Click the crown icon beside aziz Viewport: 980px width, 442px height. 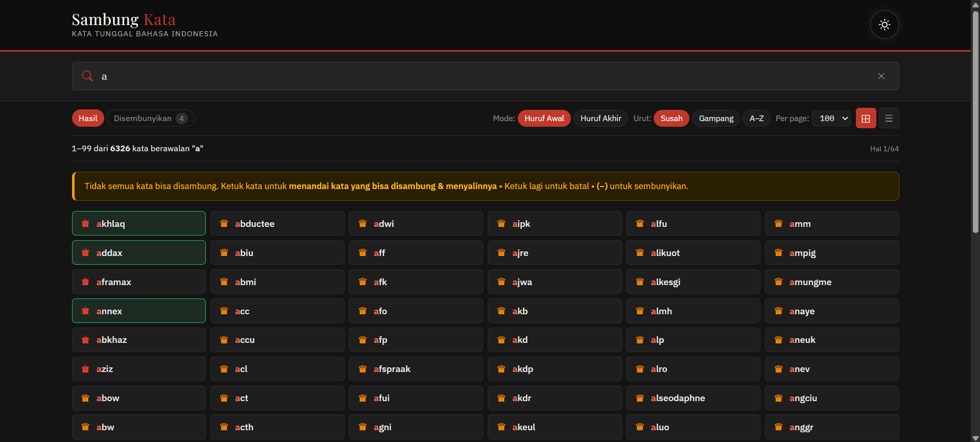tap(85, 369)
